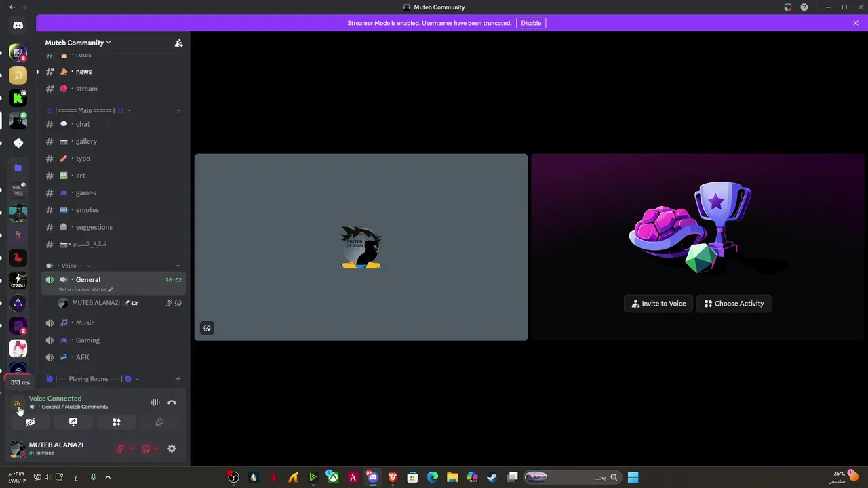868x488 pixels.
Task: Open the news channel
Action: [x=113, y=72]
